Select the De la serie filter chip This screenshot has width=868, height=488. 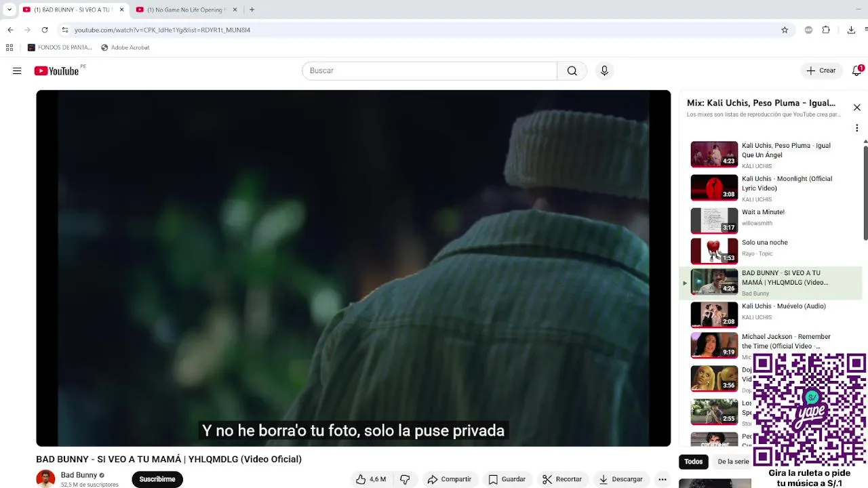coord(733,462)
